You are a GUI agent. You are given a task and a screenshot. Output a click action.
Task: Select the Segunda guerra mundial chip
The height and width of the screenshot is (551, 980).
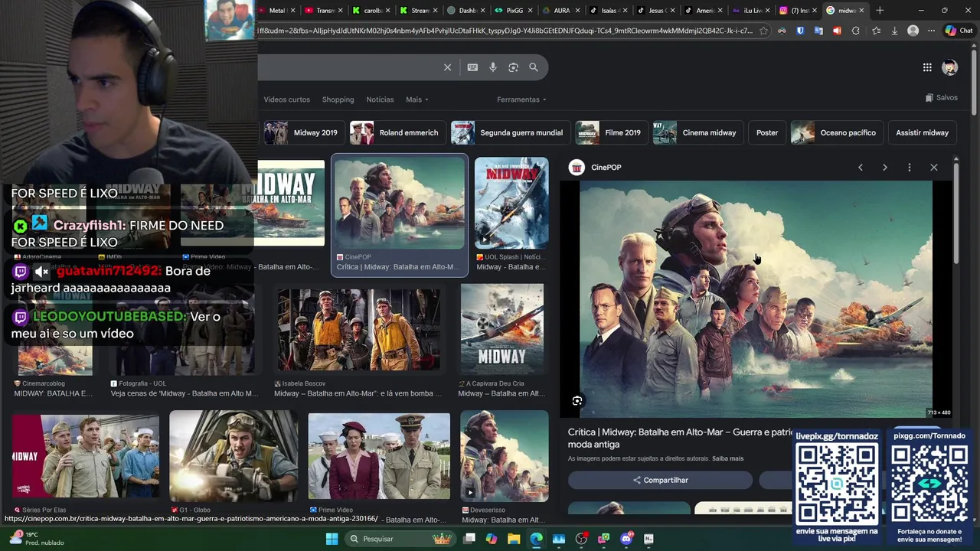[x=509, y=132]
